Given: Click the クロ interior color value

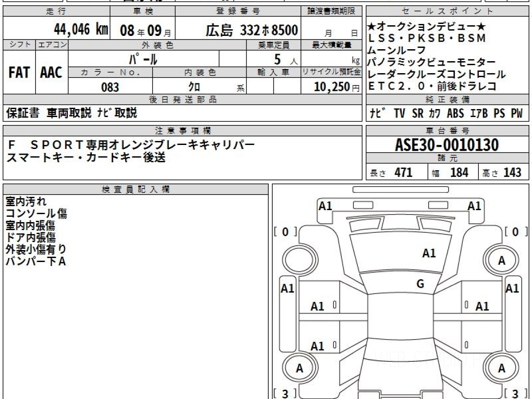Looking at the screenshot, I should pos(194,87).
